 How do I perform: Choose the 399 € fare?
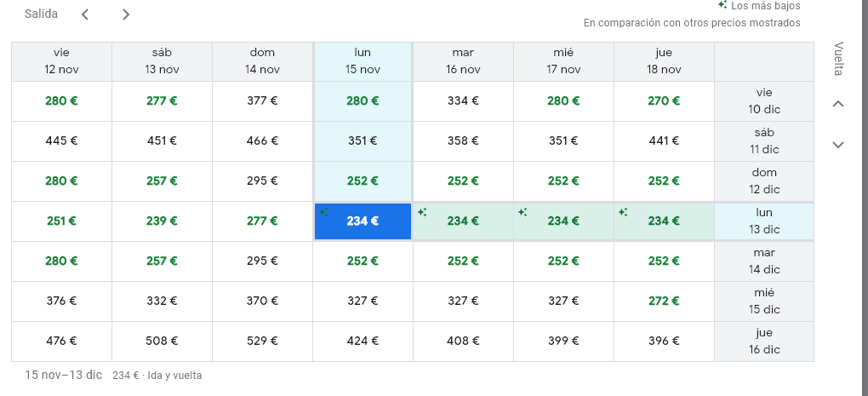point(563,341)
